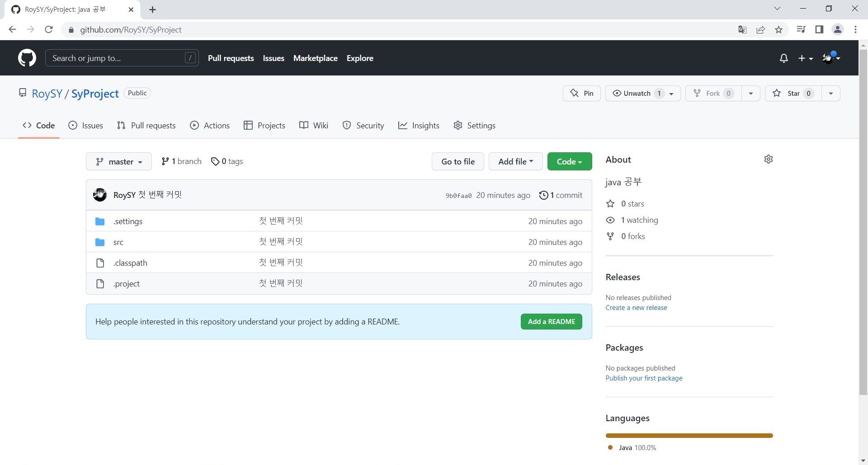Open the Projects tab
The image size is (868, 465).
264,126
